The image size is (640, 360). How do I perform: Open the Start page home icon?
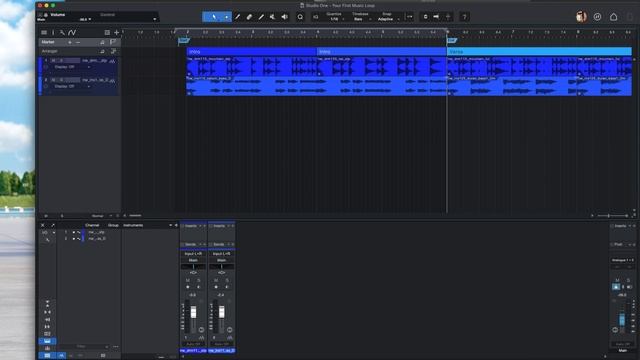613,17
